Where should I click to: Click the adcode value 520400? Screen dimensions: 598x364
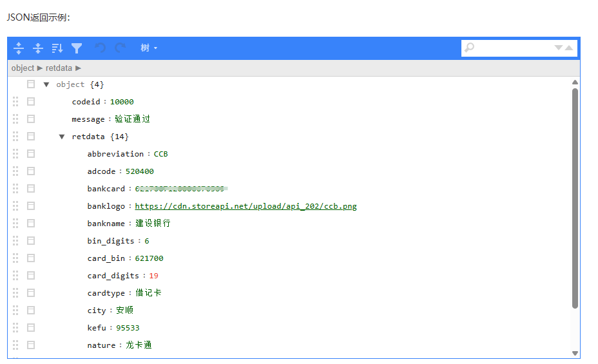click(x=140, y=171)
